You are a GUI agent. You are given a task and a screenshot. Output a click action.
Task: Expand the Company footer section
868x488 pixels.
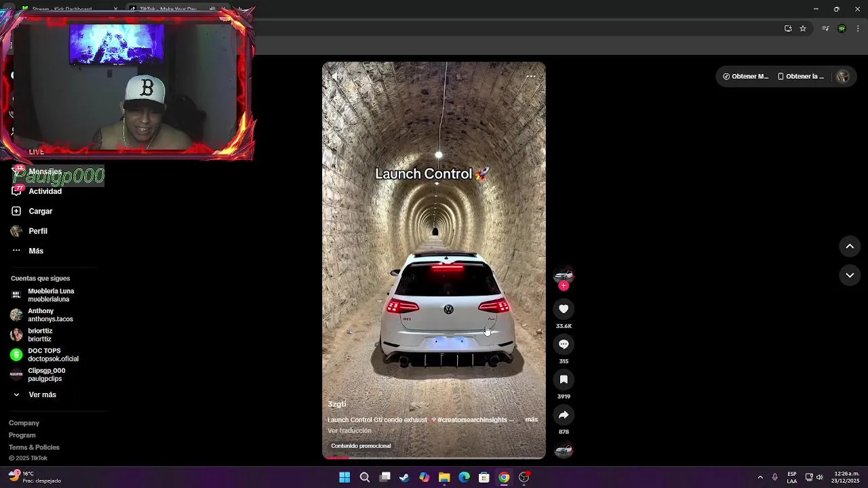(24, 423)
